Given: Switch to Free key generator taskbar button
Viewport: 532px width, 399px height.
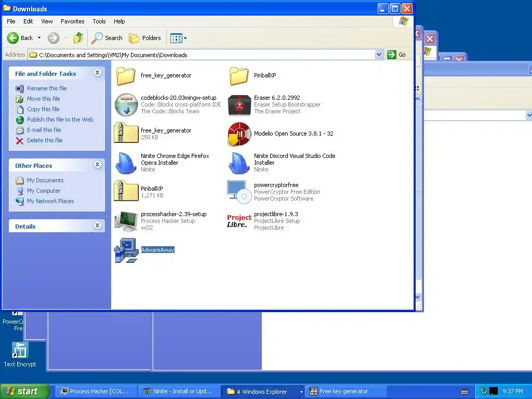Looking at the screenshot, I should [x=346, y=392].
